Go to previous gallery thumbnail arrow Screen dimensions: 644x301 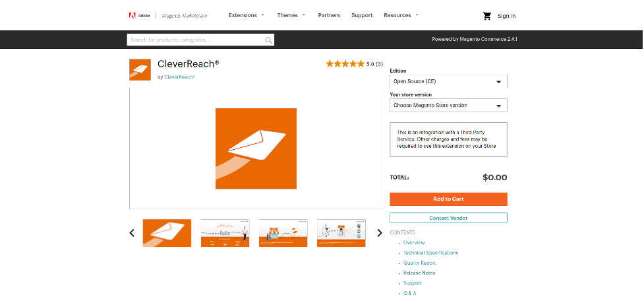pos(132,233)
